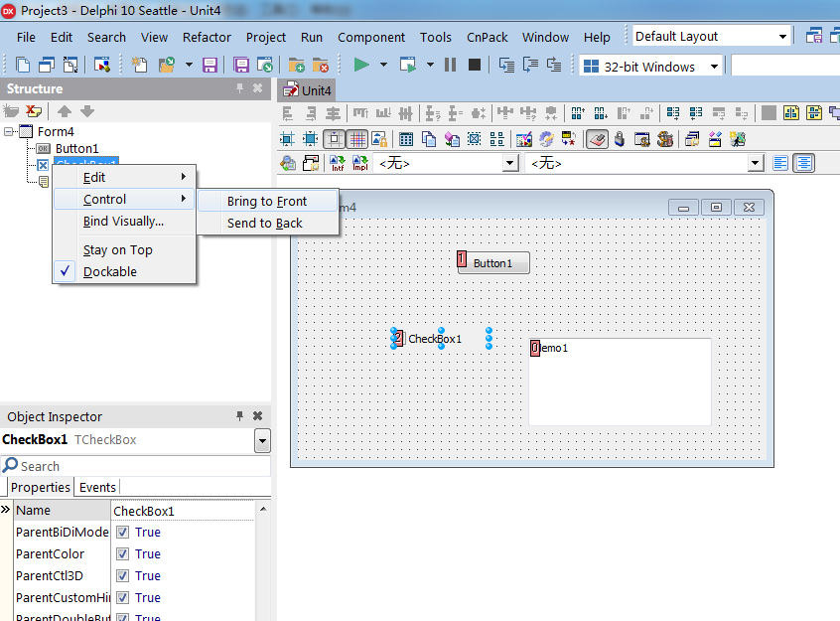Choose Send to Back
This screenshot has width=840, height=621.
268,224
